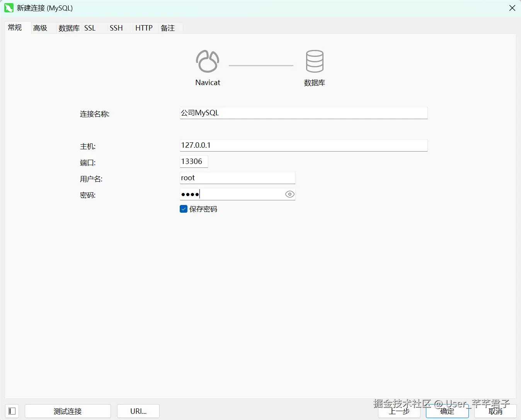The width and height of the screenshot is (521, 420).
Task: Focus the 连接名称 input field
Action: (304, 113)
